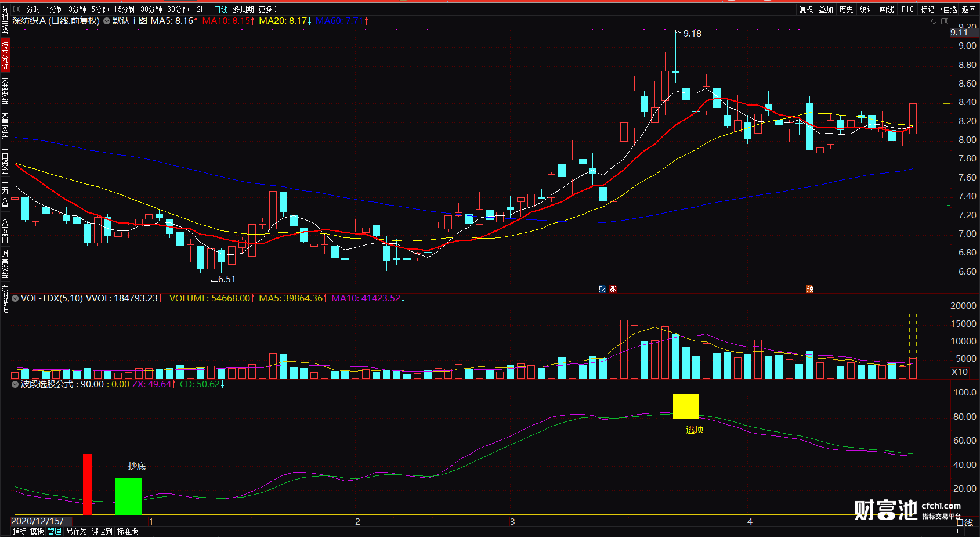Open the 一日资金 side tab
Viewport: 980px width, 537px height.
pos(5,161)
